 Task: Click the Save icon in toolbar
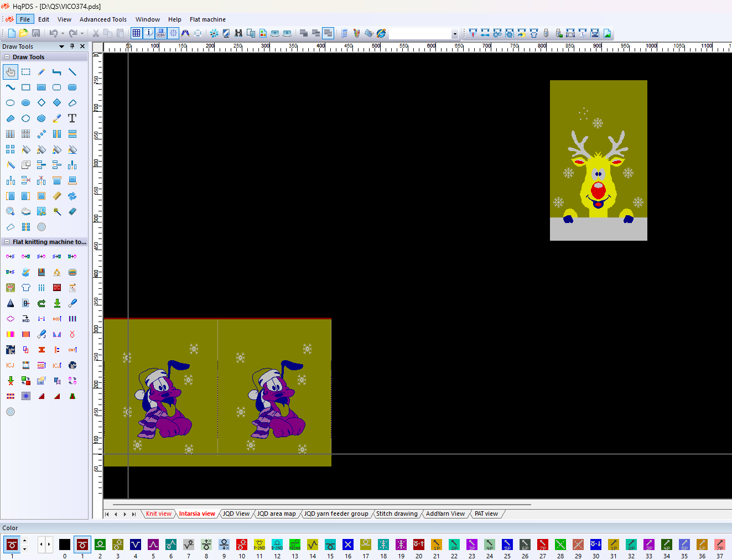click(36, 33)
